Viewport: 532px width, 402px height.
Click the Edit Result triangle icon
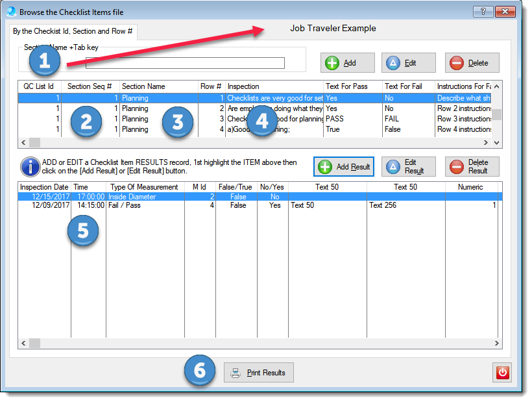click(x=393, y=167)
